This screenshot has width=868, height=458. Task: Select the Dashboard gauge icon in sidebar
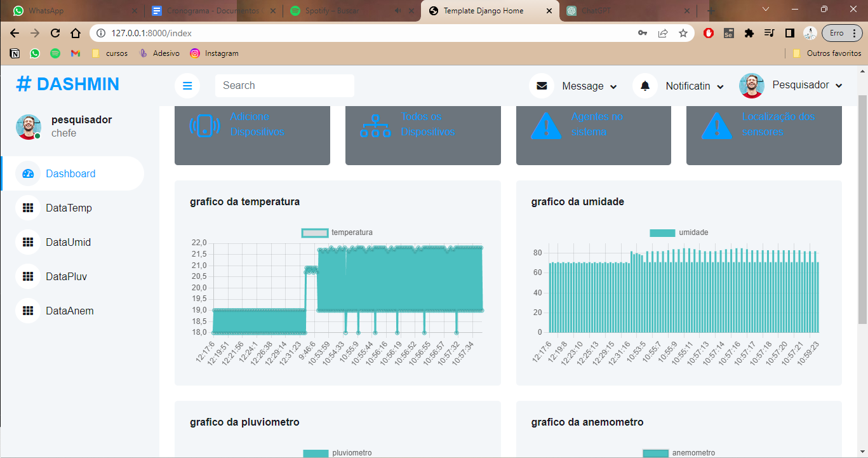pyautogui.click(x=28, y=173)
